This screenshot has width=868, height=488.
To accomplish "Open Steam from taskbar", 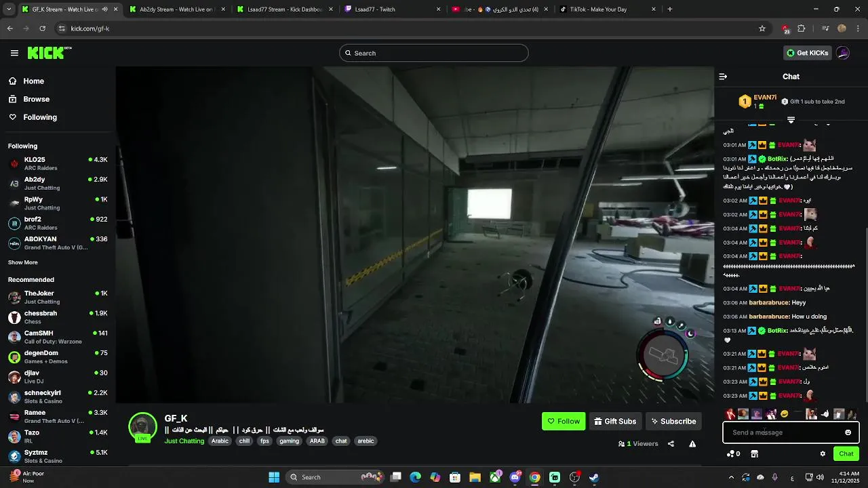I will [594, 477].
